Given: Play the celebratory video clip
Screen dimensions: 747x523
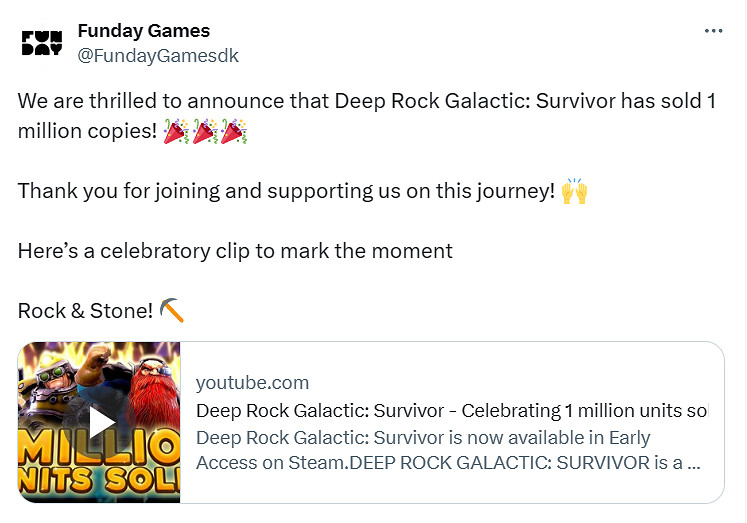Looking at the screenshot, I should (x=101, y=421).
